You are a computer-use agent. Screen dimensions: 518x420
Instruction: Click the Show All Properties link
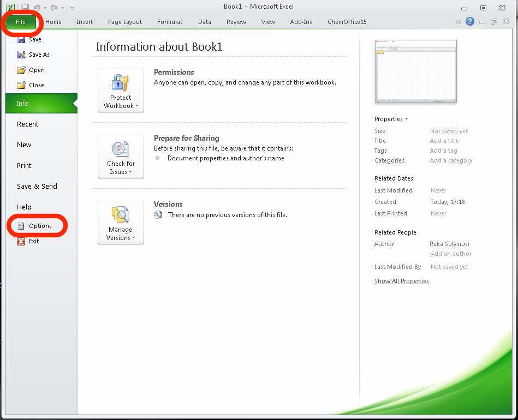point(401,281)
